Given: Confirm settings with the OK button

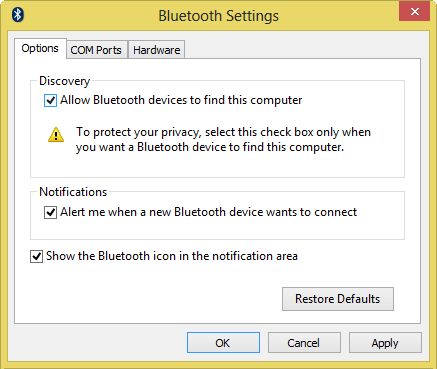Looking at the screenshot, I should click(x=223, y=343).
